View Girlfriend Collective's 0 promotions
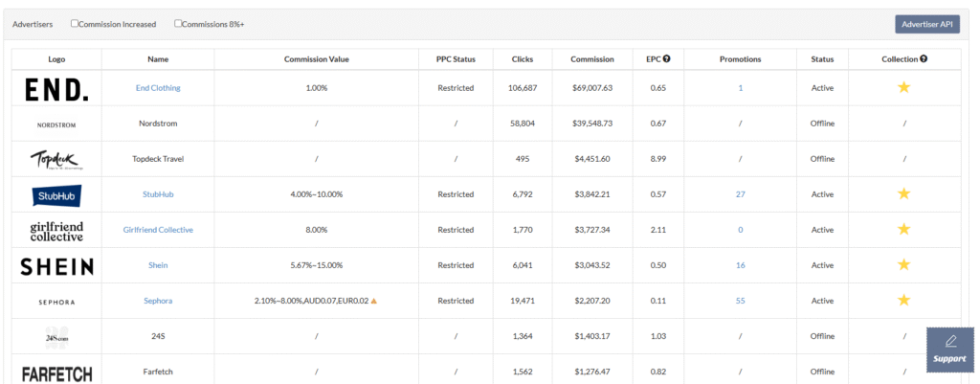Viewport: 980px width, 384px height. click(x=741, y=230)
